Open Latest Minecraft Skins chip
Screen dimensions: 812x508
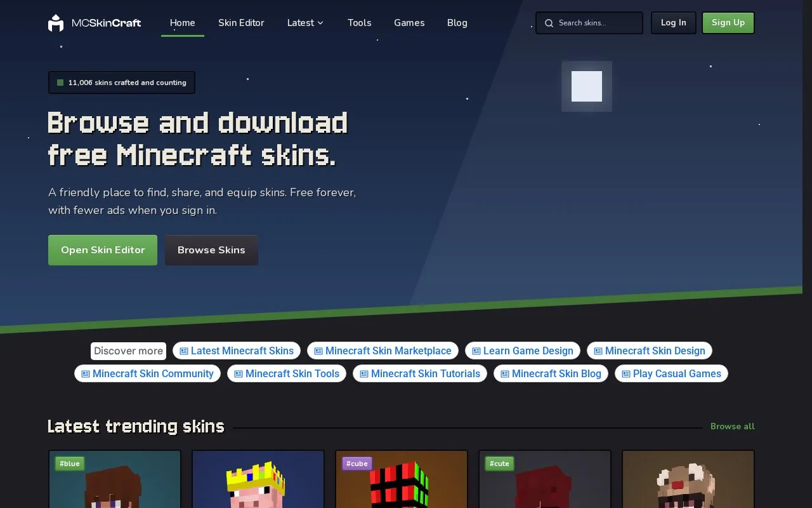(x=237, y=351)
